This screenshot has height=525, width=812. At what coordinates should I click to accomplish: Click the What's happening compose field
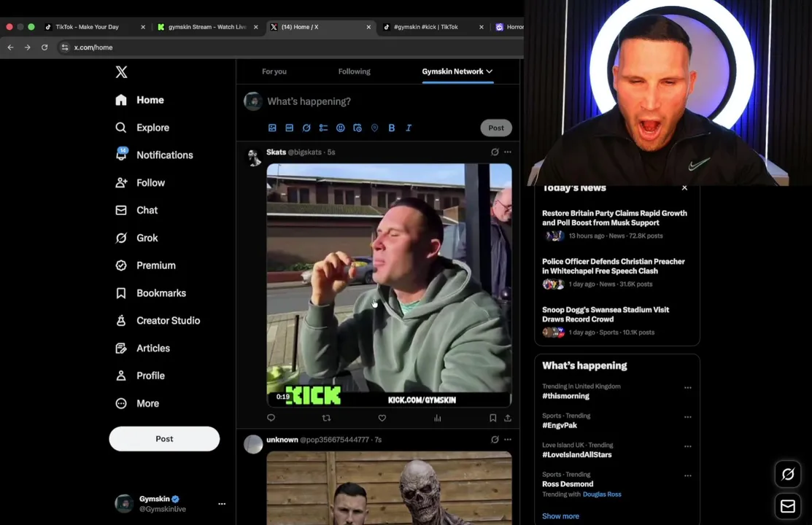pos(309,101)
